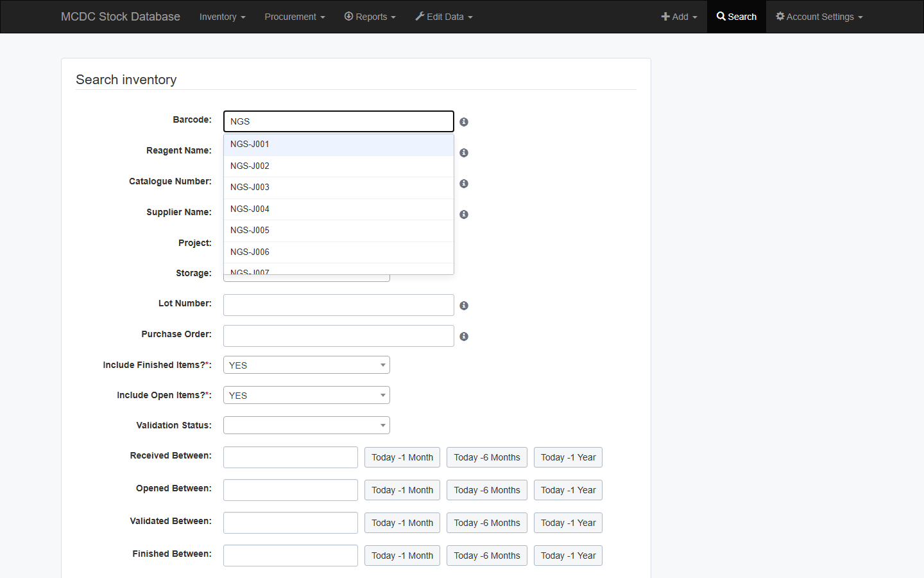Click the Barcode input field
Screen dimensions: 924x578
[x=339, y=121]
